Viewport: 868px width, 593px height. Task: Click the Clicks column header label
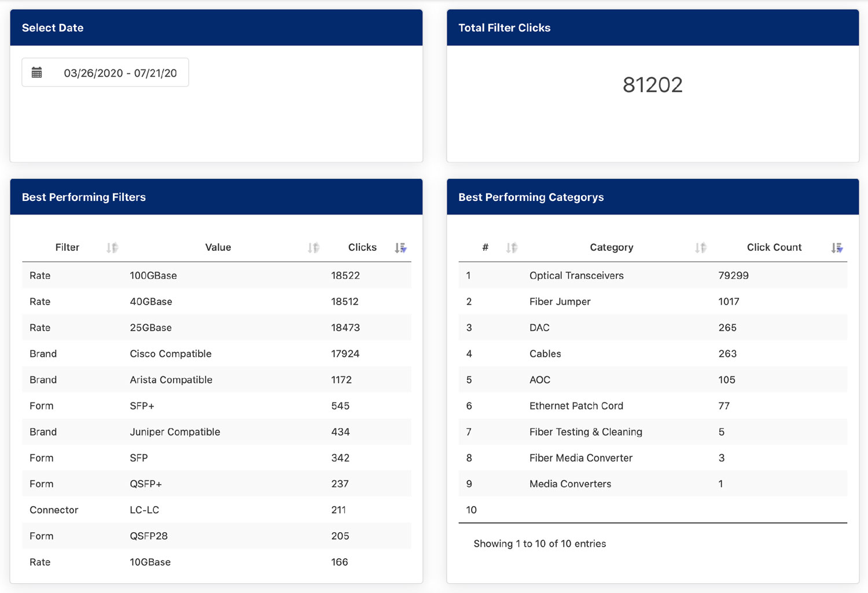pyautogui.click(x=362, y=247)
